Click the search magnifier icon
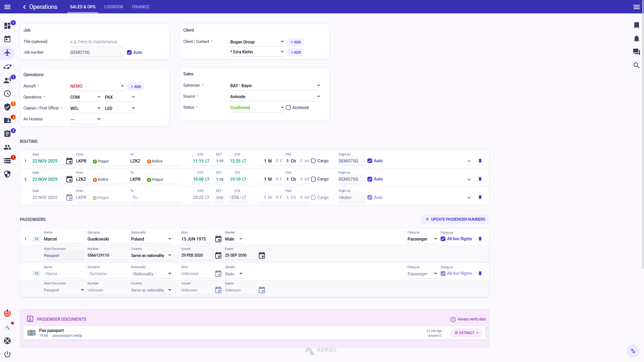The image size is (644, 362). [x=636, y=65]
